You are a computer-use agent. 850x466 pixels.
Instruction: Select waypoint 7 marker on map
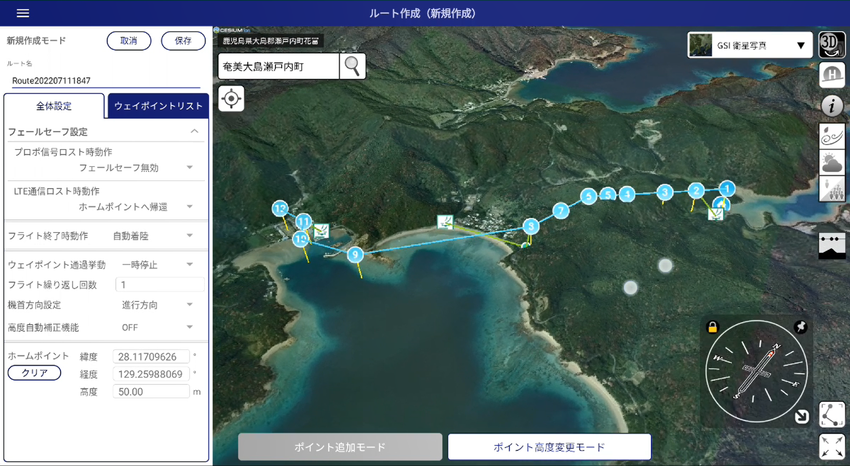coord(561,210)
